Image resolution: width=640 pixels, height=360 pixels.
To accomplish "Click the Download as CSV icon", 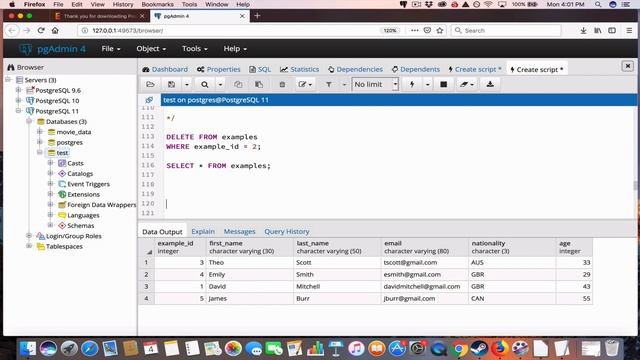I will pos(490,84).
